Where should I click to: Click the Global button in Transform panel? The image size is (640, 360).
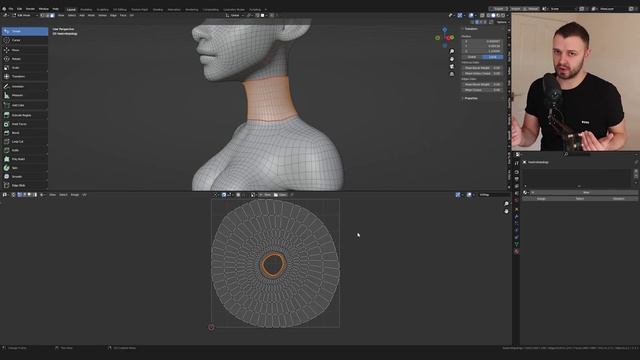472,57
